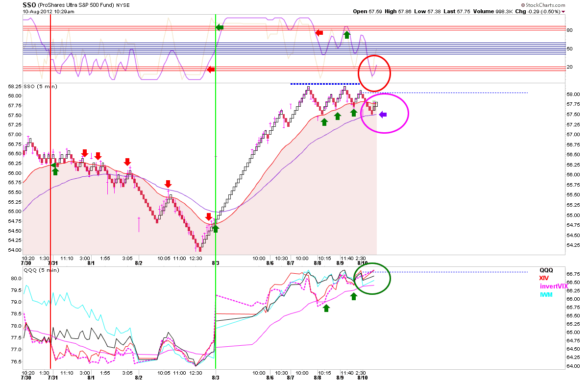
Task: Click the 12:30 time on the bottom axis
Action: (196, 373)
